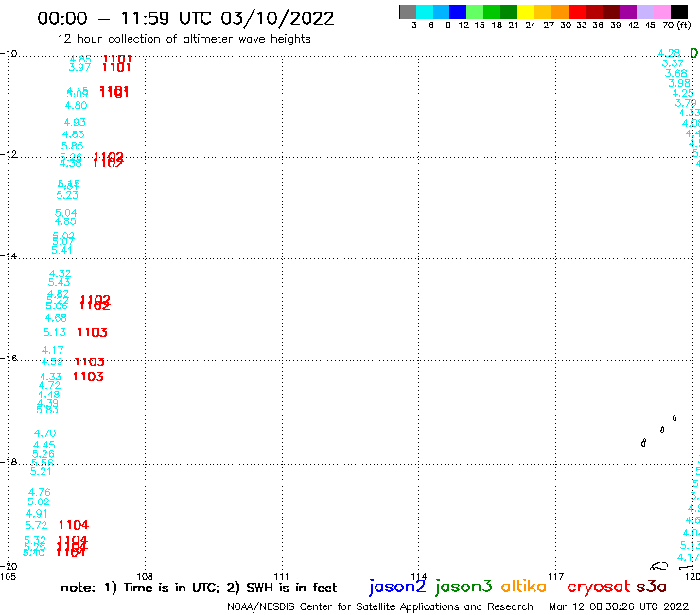Click the wave height value "4.32"
The image size is (700, 615).
click(60, 273)
